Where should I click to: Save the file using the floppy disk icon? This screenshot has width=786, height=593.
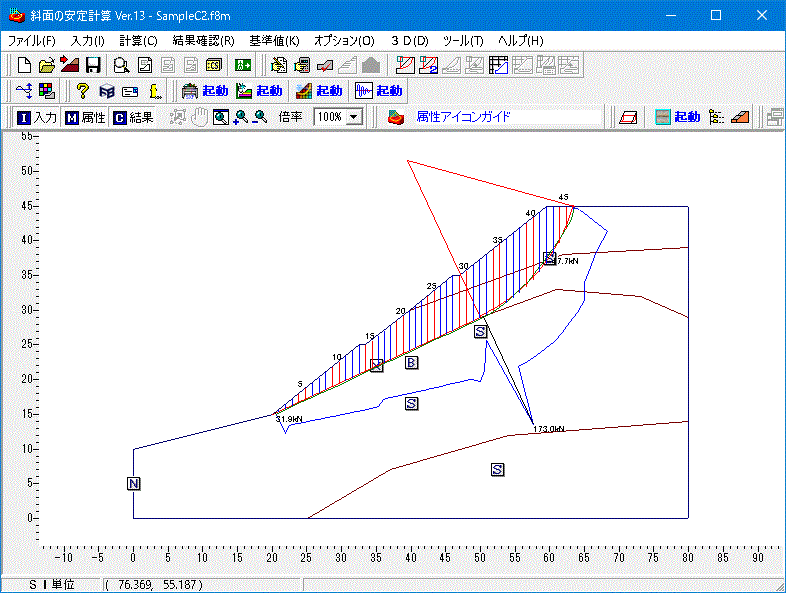pos(93,66)
